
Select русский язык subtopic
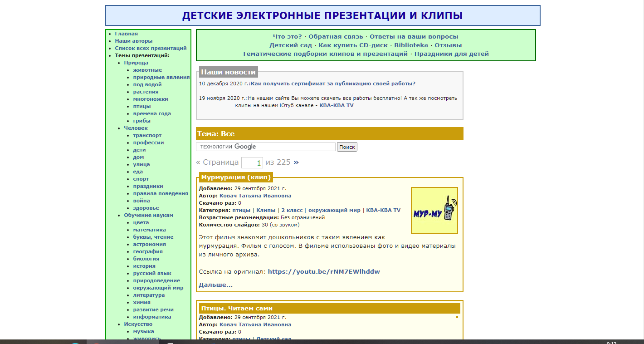[x=152, y=273]
